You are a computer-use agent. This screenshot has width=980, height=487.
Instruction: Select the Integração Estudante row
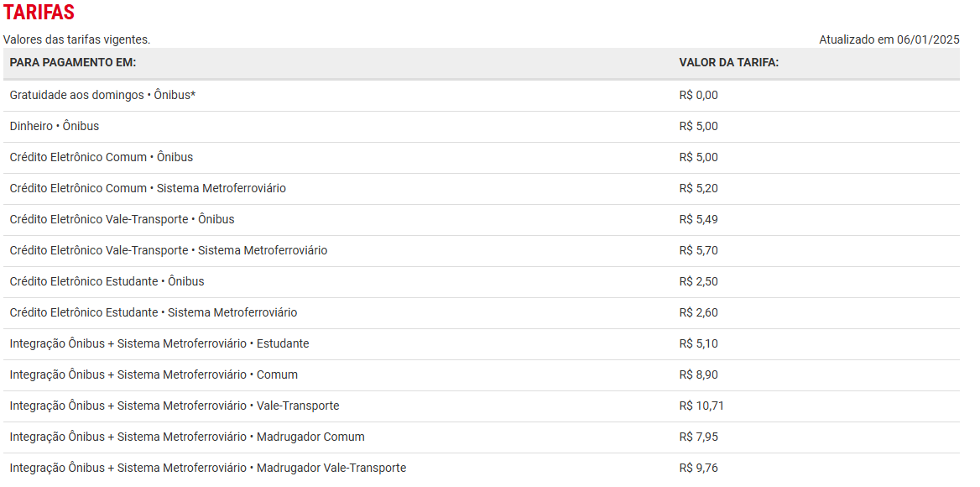pyautogui.click(x=482, y=343)
